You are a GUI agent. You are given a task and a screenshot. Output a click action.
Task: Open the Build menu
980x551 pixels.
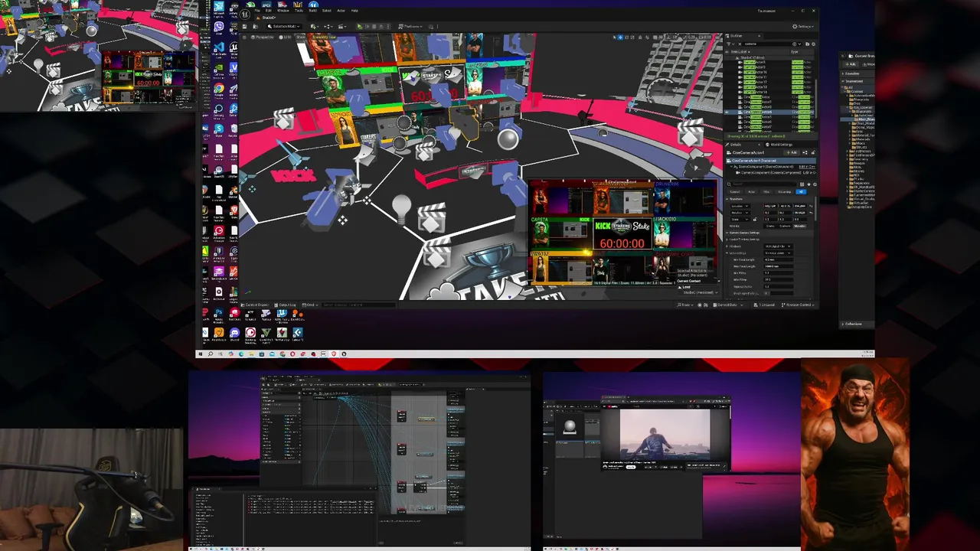312,11
